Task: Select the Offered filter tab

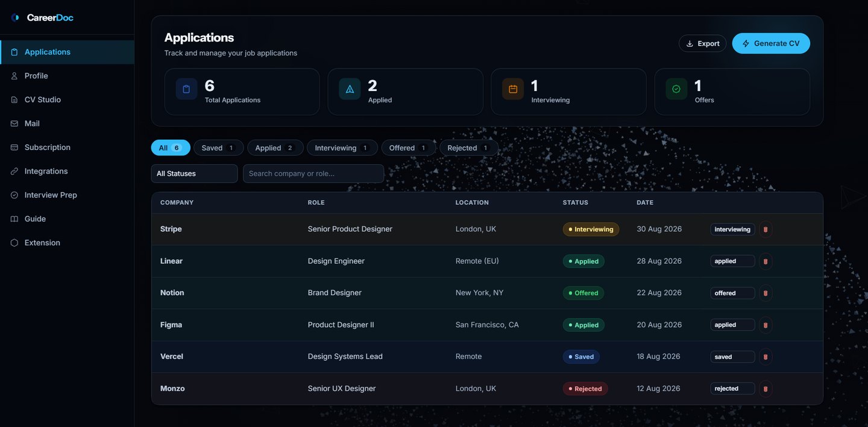Action: pyautogui.click(x=408, y=148)
